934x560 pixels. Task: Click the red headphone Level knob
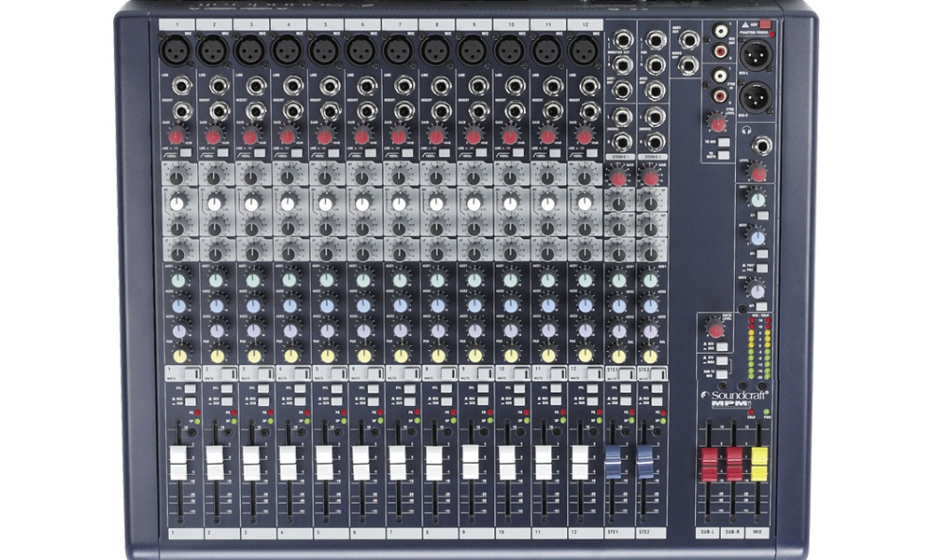[758, 173]
